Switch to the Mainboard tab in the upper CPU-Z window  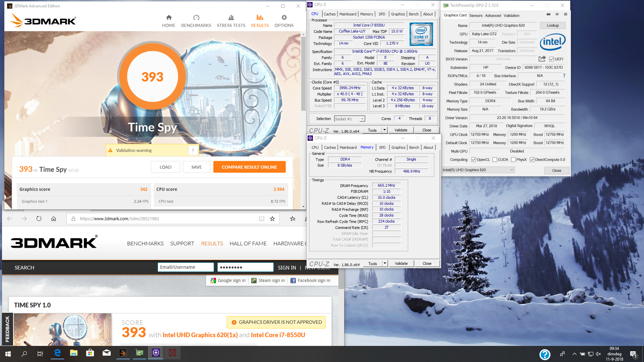(348, 14)
